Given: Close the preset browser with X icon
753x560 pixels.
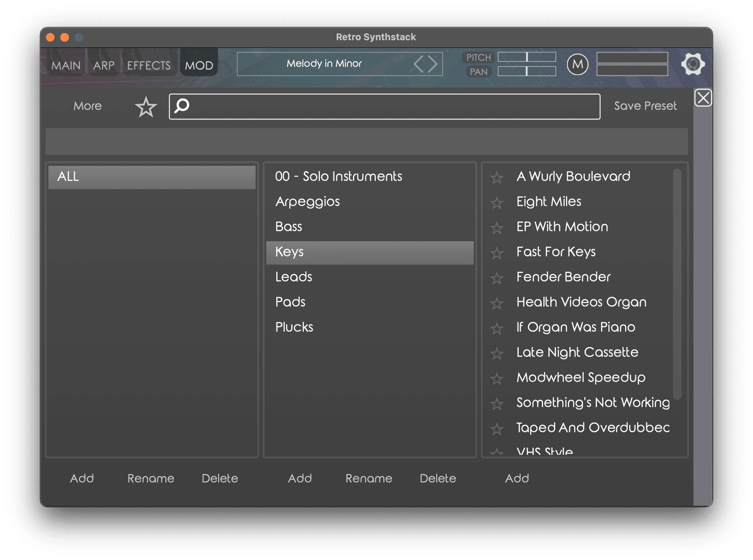Looking at the screenshot, I should [703, 98].
